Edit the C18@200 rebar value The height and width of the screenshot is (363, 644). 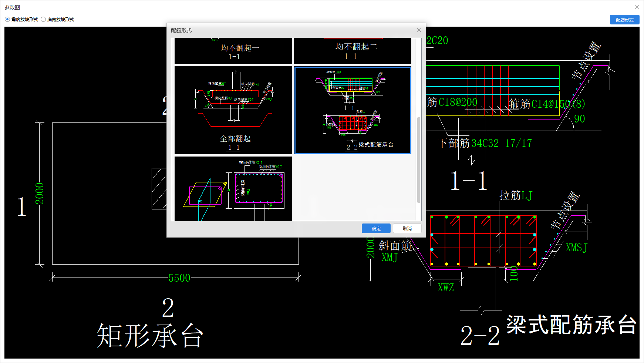[458, 102]
